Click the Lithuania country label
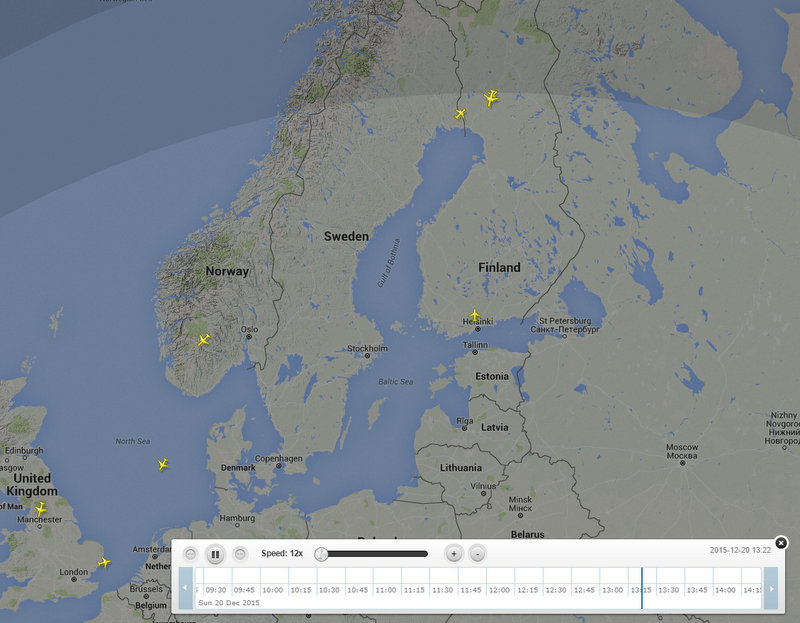Screen dimensions: 800x623 tap(461, 467)
